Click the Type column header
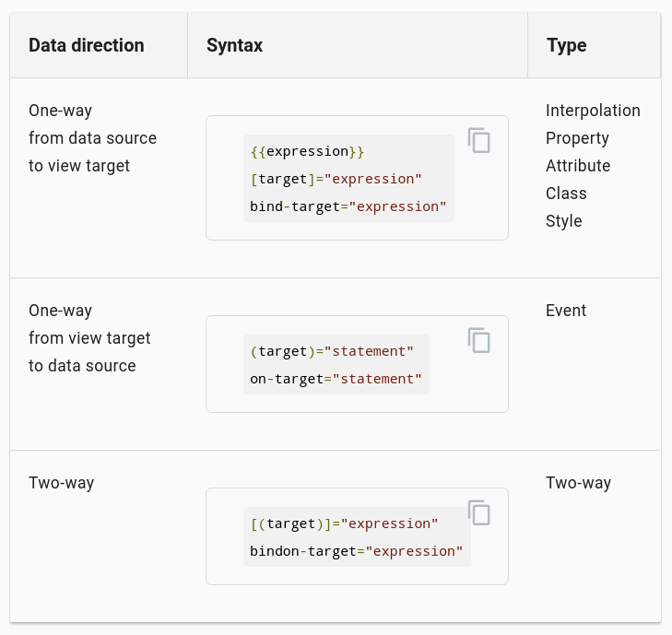Image resolution: width=672 pixels, height=635 pixels. [566, 45]
